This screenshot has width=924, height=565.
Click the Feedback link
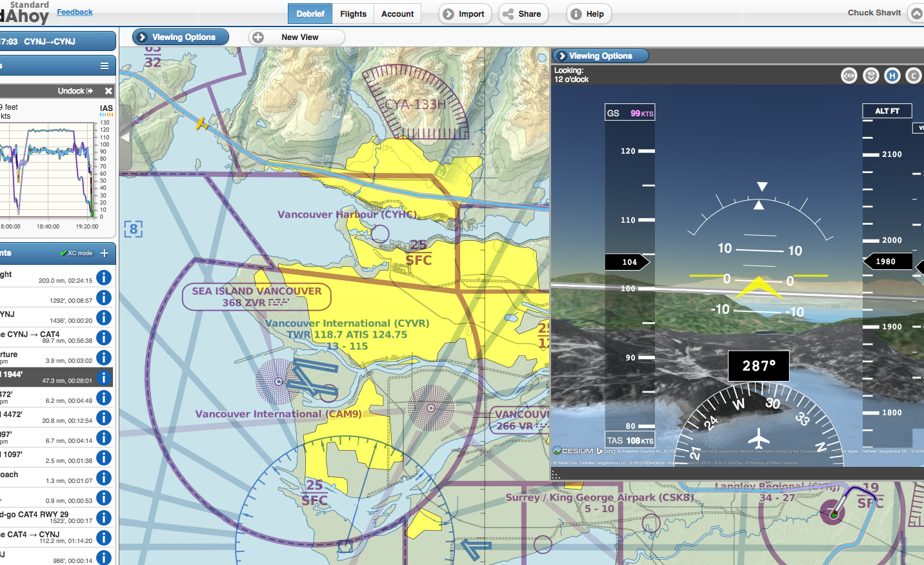74,12
